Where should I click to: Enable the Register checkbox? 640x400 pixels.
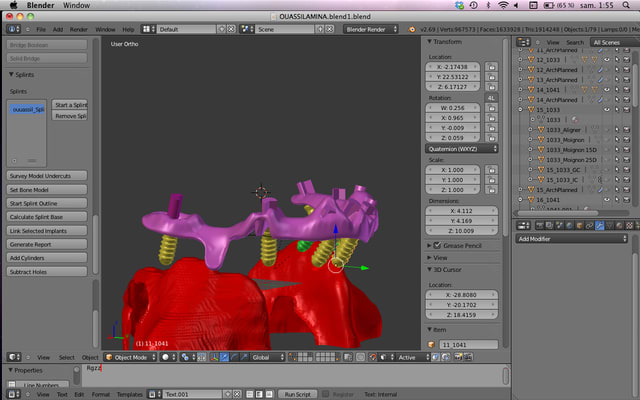pos(323,395)
